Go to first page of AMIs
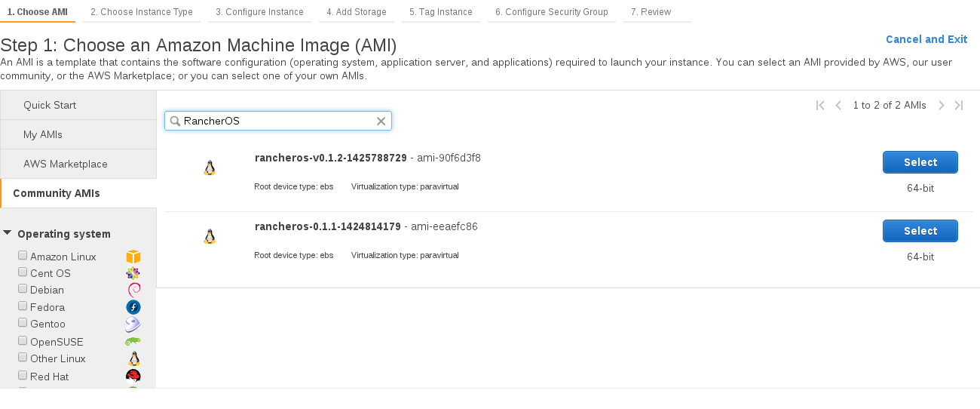The image size is (980, 409). pyautogui.click(x=820, y=106)
